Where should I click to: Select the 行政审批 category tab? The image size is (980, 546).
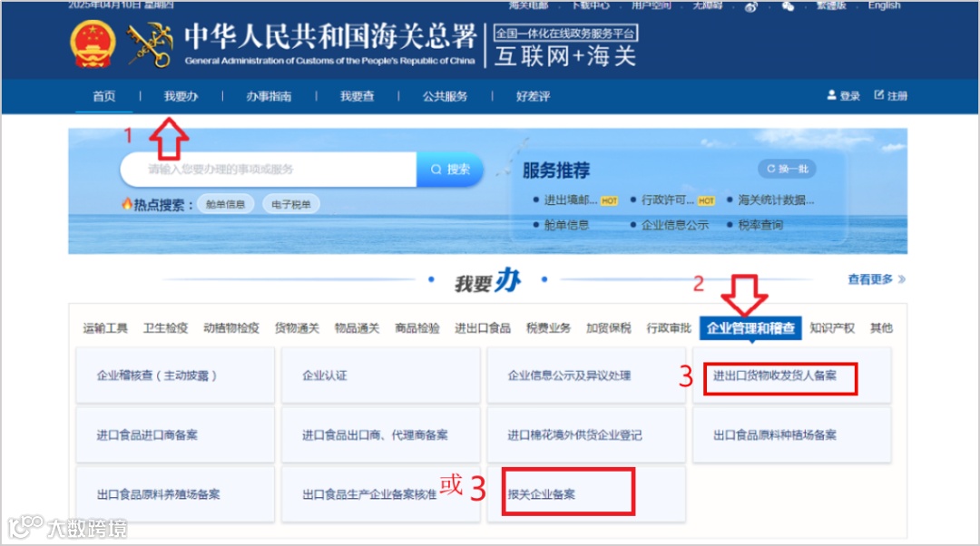point(669,328)
